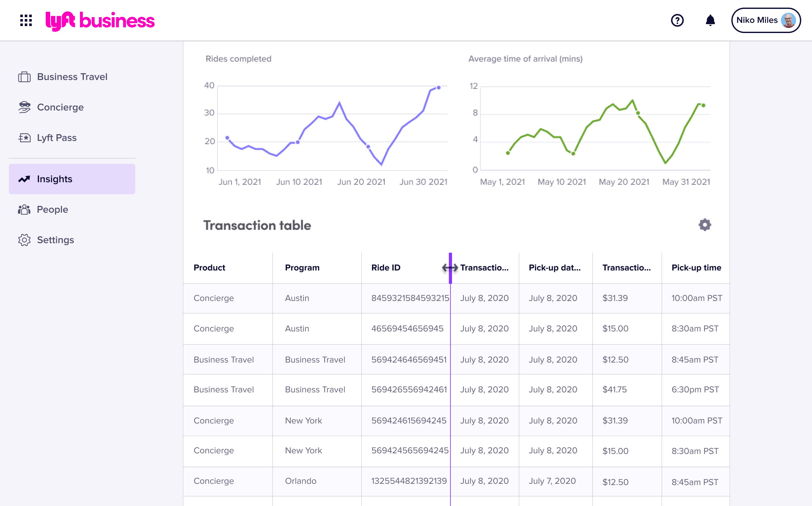Click the column resize handle after Ride ID

[450, 268]
